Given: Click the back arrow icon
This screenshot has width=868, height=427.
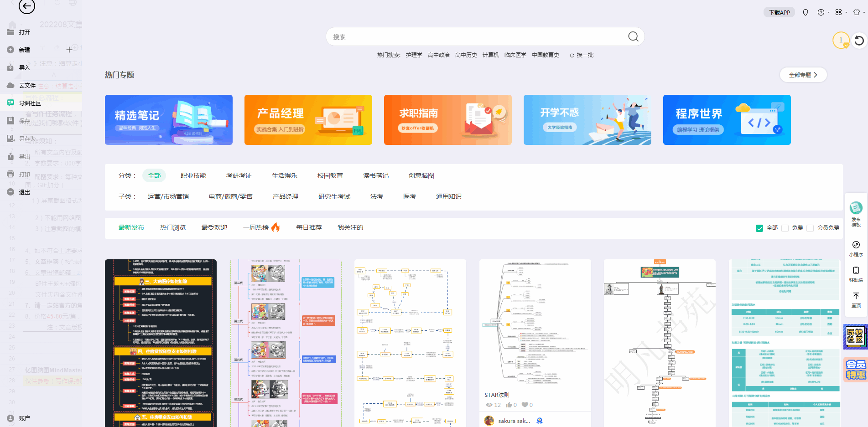Looking at the screenshot, I should [27, 6].
